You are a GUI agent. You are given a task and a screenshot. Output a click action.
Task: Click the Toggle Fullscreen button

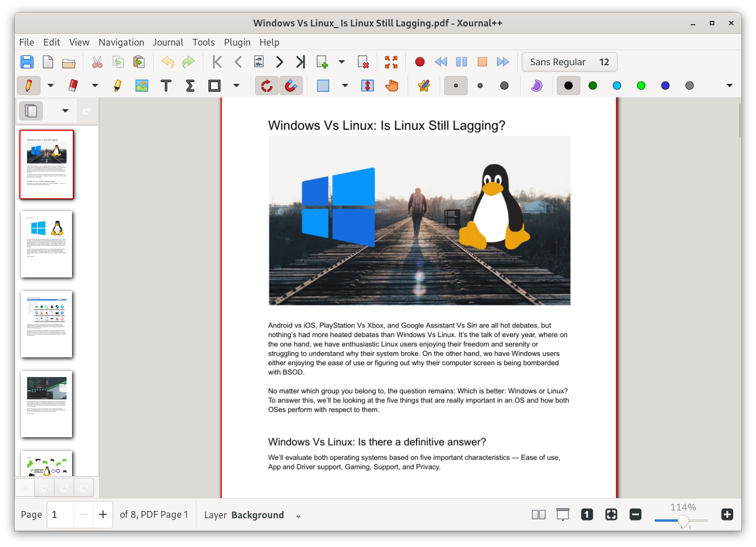pos(391,61)
